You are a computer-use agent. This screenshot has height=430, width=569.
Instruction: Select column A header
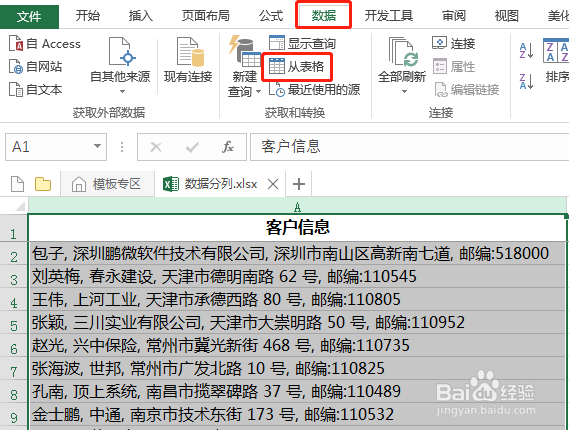pyautogui.click(x=297, y=206)
